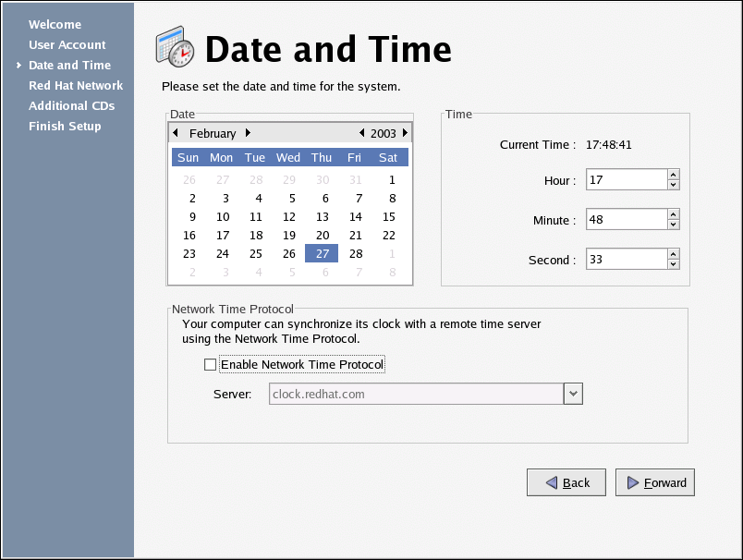The width and height of the screenshot is (743, 560).
Task: Click the previous year arrow before 2003
Action: (361, 133)
